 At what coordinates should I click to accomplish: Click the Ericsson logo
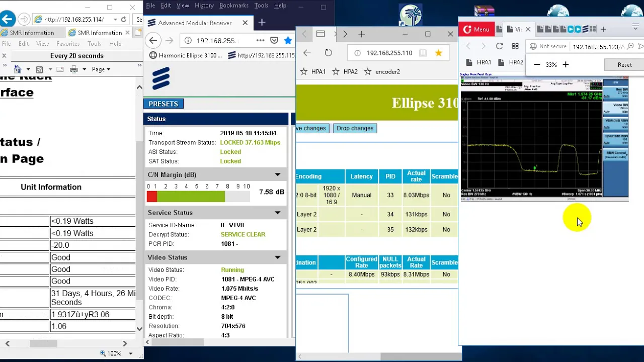point(161,79)
